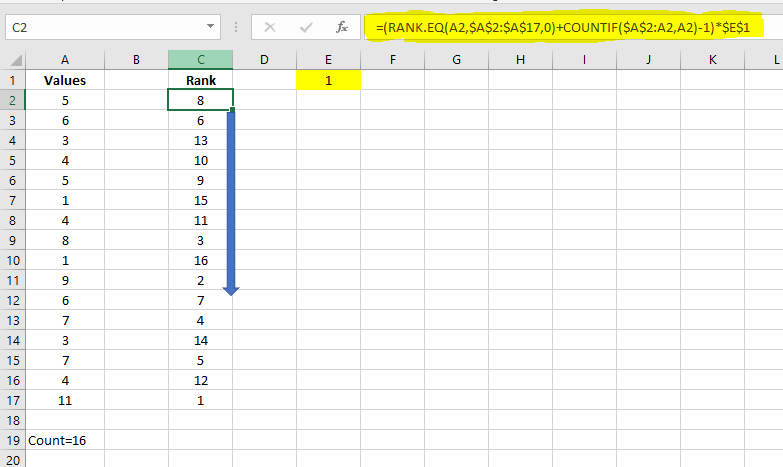
Task: Click the formula bar options dots handle
Action: tap(236, 27)
